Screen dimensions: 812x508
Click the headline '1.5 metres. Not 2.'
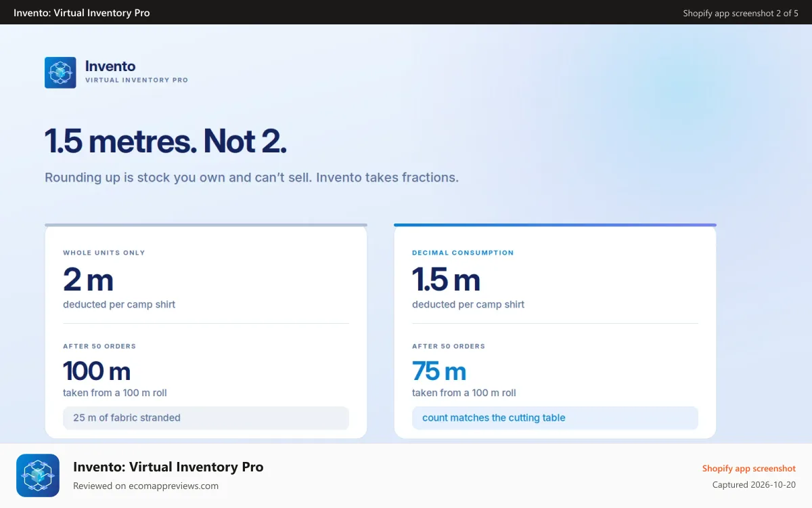click(x=166, y=141)
